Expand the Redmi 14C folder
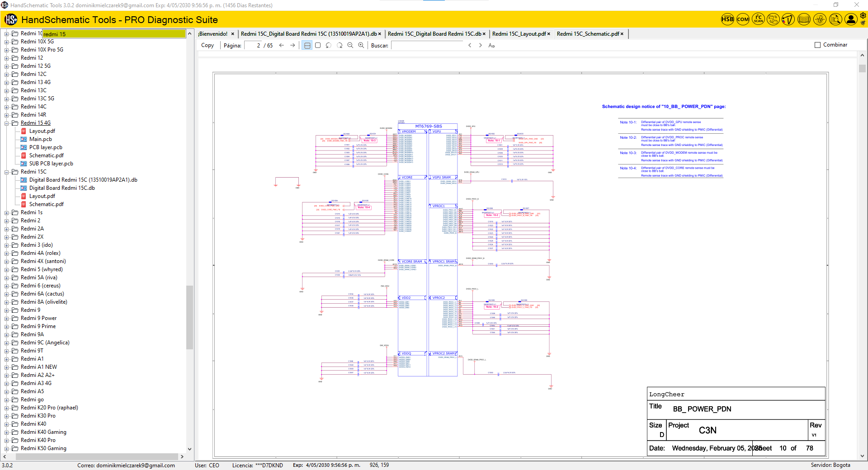This screenshot has width=868, height=470. point(7,107)
